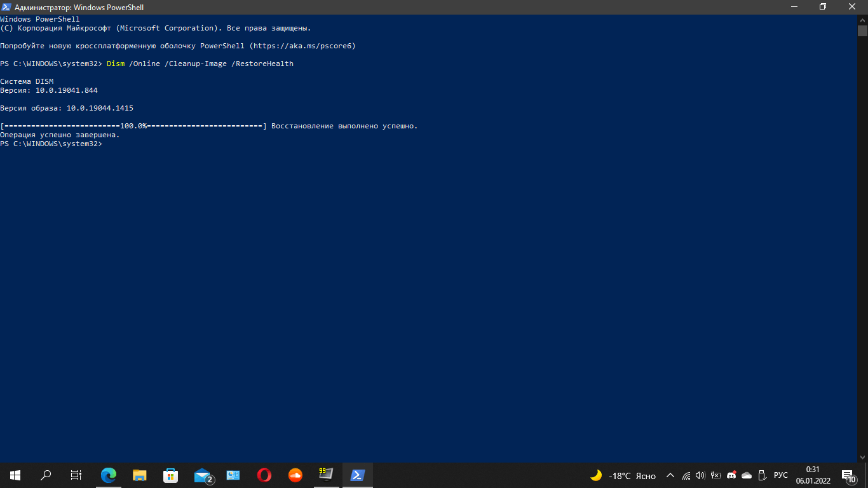The width and height of the screenshot is (868, 488).
Task: Click scrollbar up arrow in PowerShell
Action: click(x=862, y=20)
